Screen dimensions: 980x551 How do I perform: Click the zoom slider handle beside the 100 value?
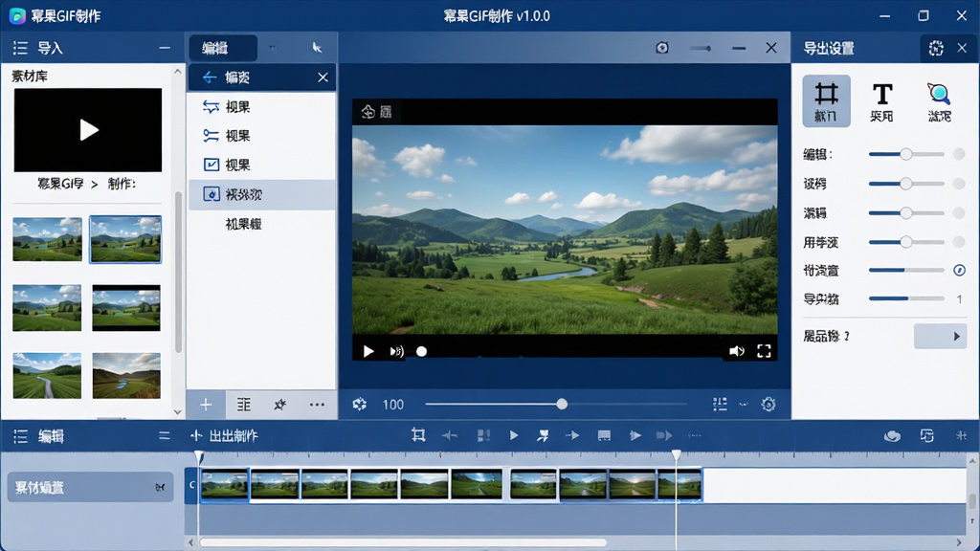[x=562, y=405]
